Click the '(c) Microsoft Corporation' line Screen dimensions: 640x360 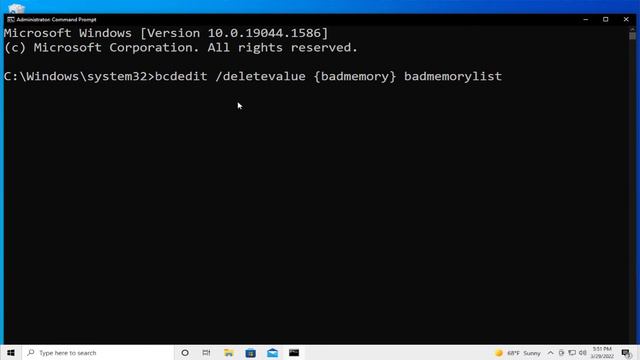click(x=181, y=48)
